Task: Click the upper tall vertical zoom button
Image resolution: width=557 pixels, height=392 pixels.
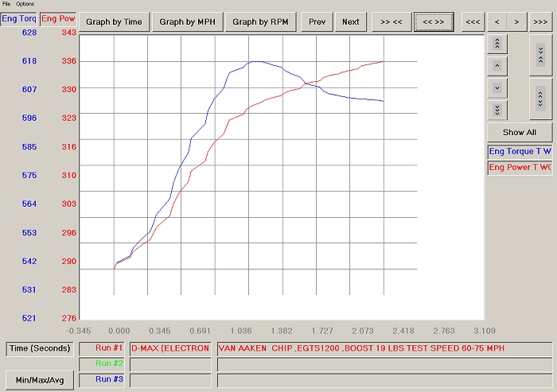Action: coord(540,55)
